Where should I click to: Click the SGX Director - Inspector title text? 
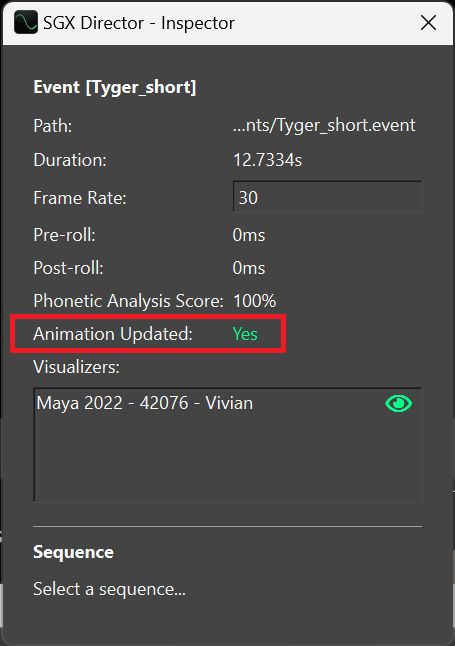click(x=139, y=23)
